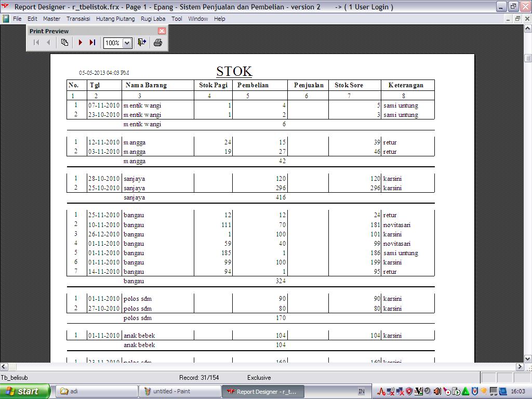Click the horizontal scrollbar right arrow

point(519,367)
